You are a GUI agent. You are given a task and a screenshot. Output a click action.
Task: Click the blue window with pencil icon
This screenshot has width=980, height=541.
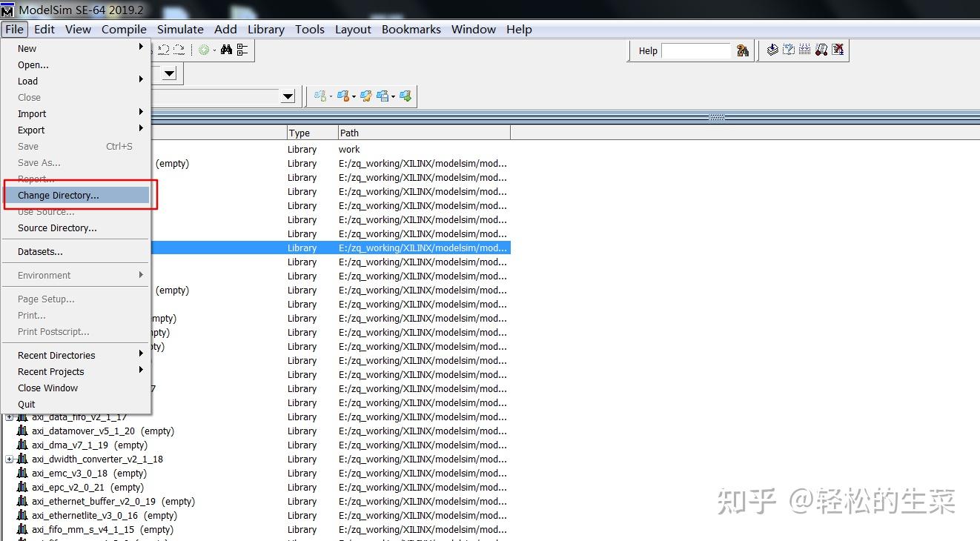pos(365,96)
